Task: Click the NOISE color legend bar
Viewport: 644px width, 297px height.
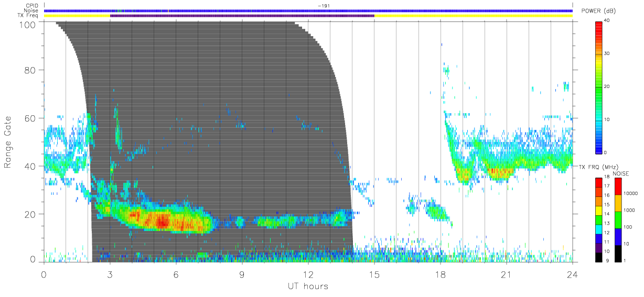Action: pyautogui.click(x=618, y=219)
